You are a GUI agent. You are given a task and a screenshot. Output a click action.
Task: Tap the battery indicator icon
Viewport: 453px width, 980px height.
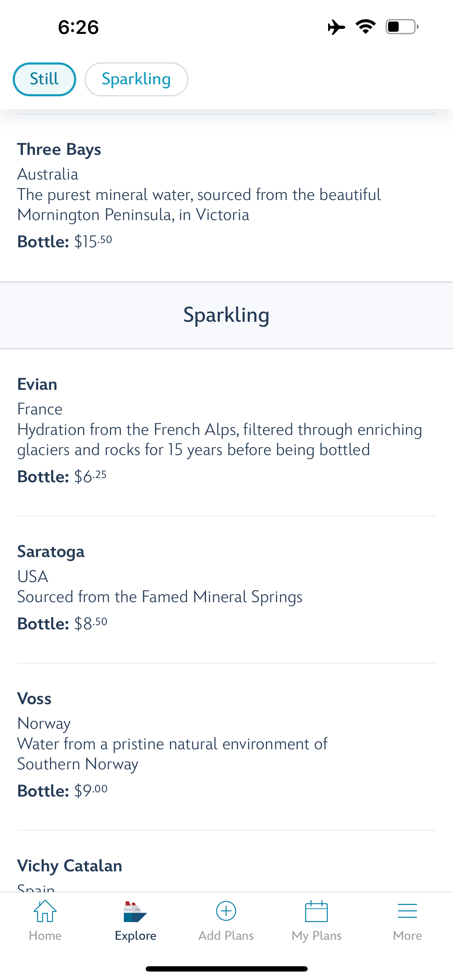(401, 27)
